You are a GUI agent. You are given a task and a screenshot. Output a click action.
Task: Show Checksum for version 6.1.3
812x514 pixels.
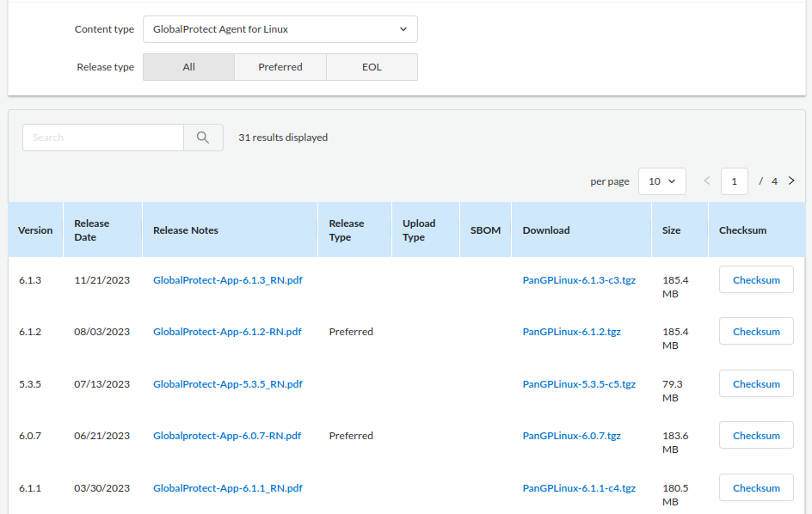[756, 280]
